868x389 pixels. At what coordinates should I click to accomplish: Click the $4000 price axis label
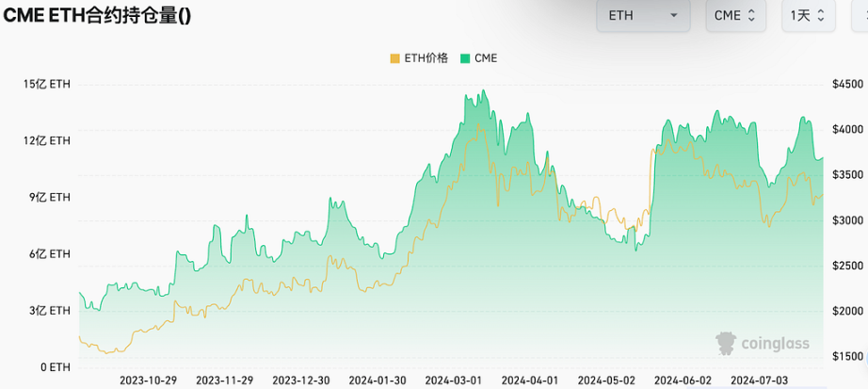(x=847, y=130)
